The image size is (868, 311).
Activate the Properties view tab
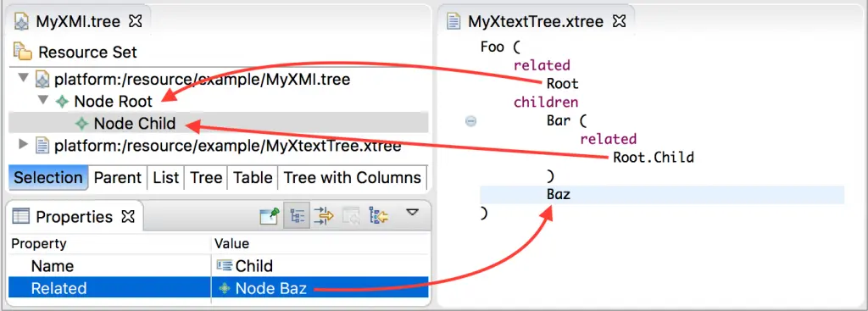pos(75,216)
